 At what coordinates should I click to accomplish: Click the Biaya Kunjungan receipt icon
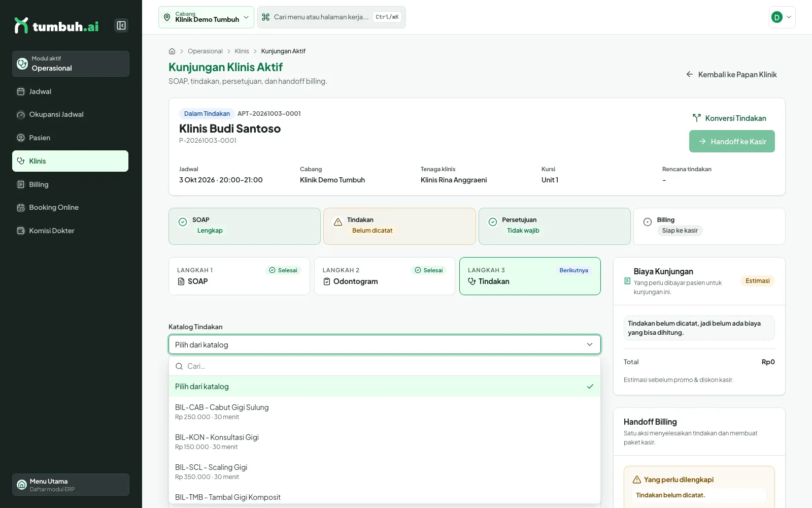pyautogui.click(x=627, y=281)
